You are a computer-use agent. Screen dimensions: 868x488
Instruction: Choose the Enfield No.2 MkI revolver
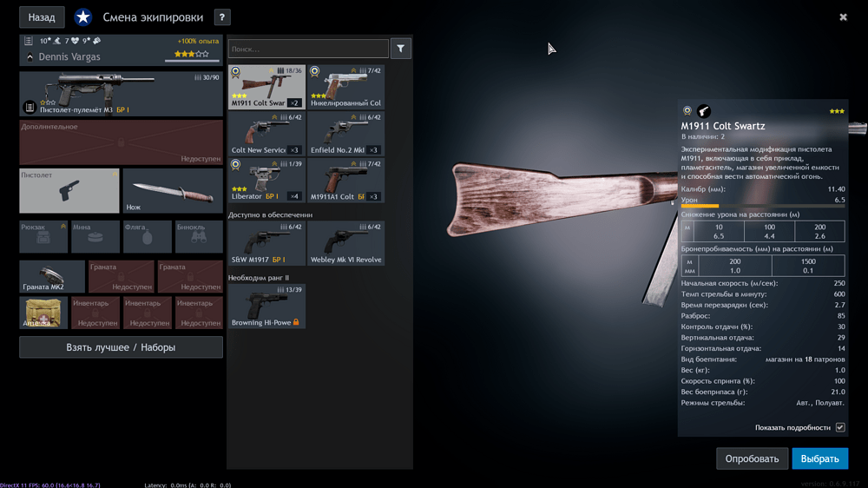pyautogui.click(x=345, y=134)
